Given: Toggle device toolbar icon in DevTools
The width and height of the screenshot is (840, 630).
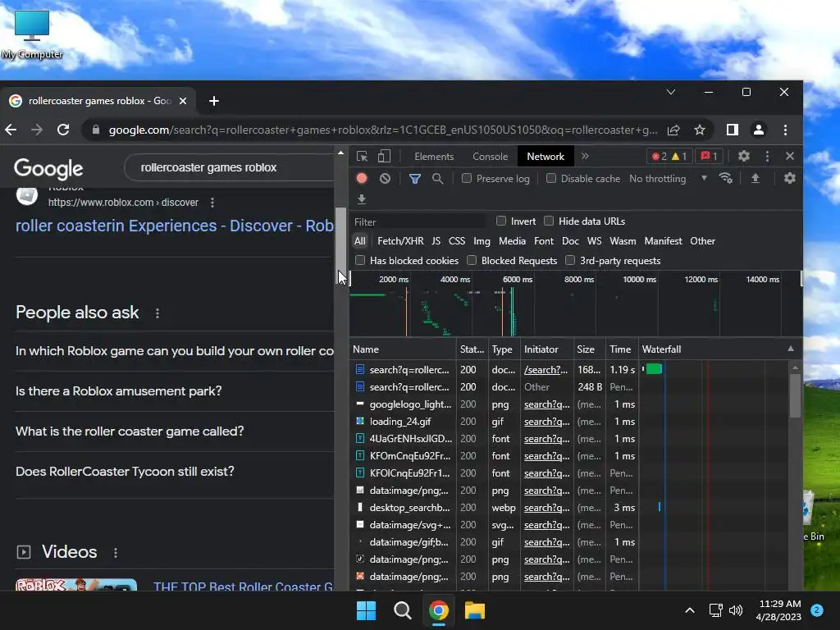Looking at the screenshot, I should (x=384, y=157).
